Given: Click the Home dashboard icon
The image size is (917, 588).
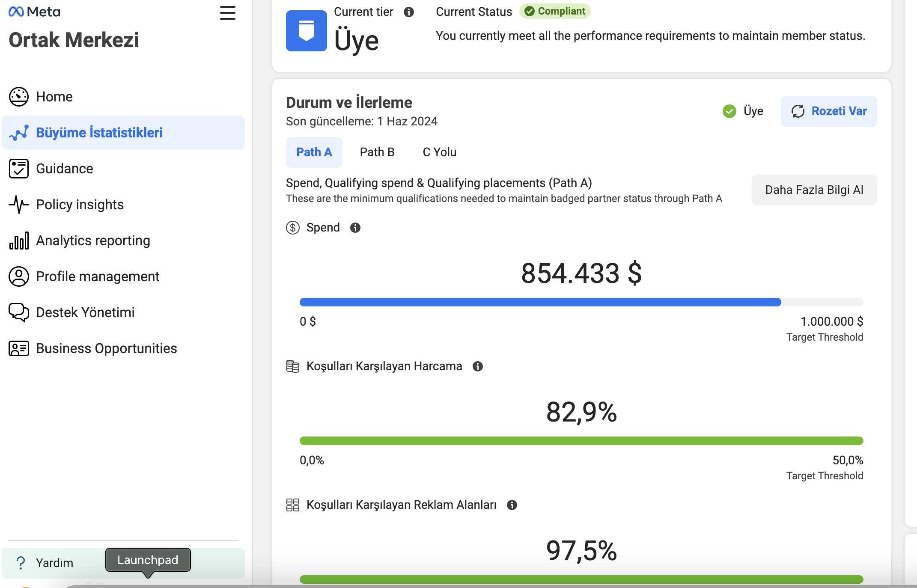Looking at the screenshot, I should click(x=19, y=97).
